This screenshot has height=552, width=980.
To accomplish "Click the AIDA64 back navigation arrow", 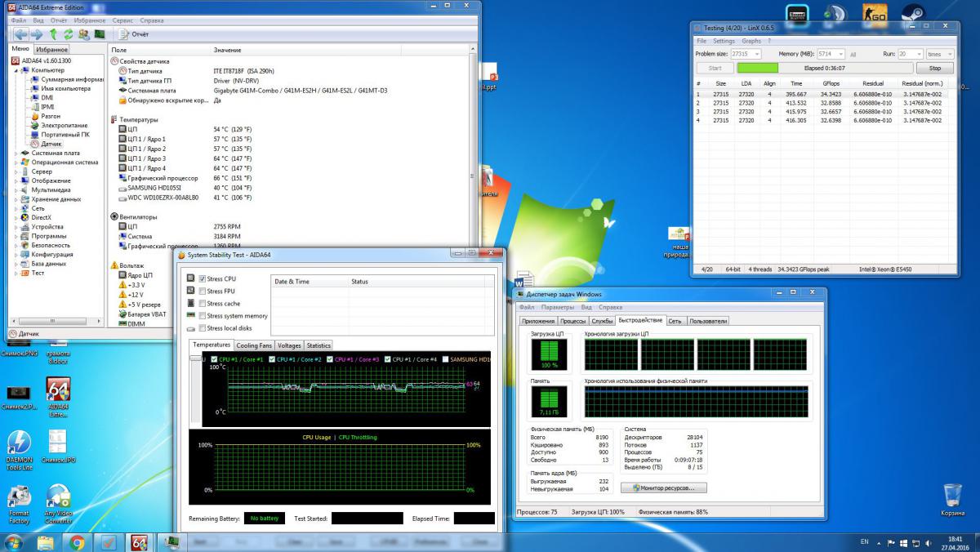I will tap(20, 34).
